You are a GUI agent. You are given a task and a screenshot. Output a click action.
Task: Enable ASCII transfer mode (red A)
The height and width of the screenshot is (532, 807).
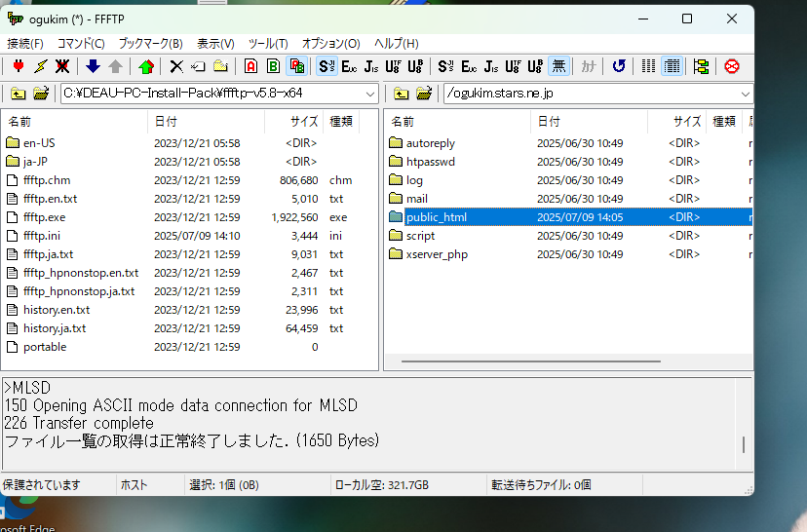tap(250, 66)
